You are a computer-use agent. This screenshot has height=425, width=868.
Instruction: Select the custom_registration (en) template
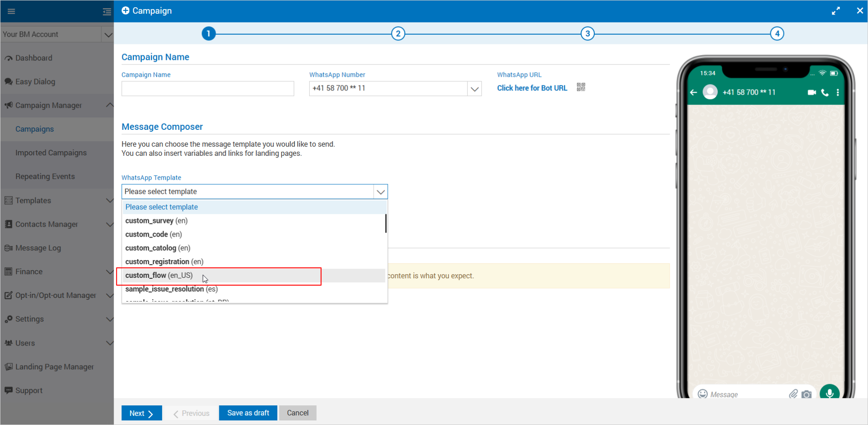point(254,262)
